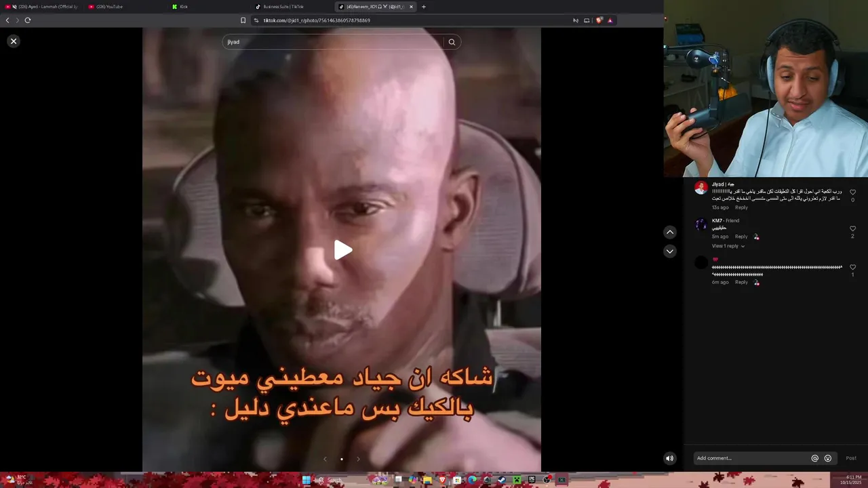This screenshot has height=488, width=868.
Task: Like Jiyad's comment with the heart icon
Action: tap(852, 192)
